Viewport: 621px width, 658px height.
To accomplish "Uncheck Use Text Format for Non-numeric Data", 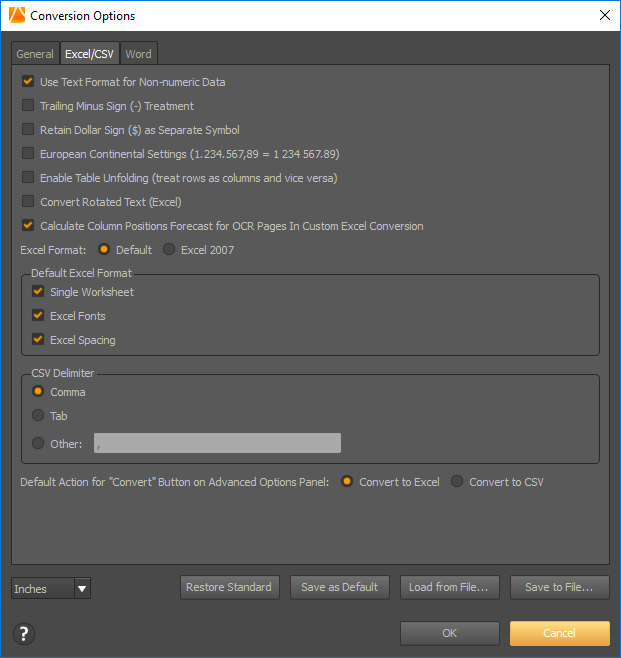I will 28,81.
